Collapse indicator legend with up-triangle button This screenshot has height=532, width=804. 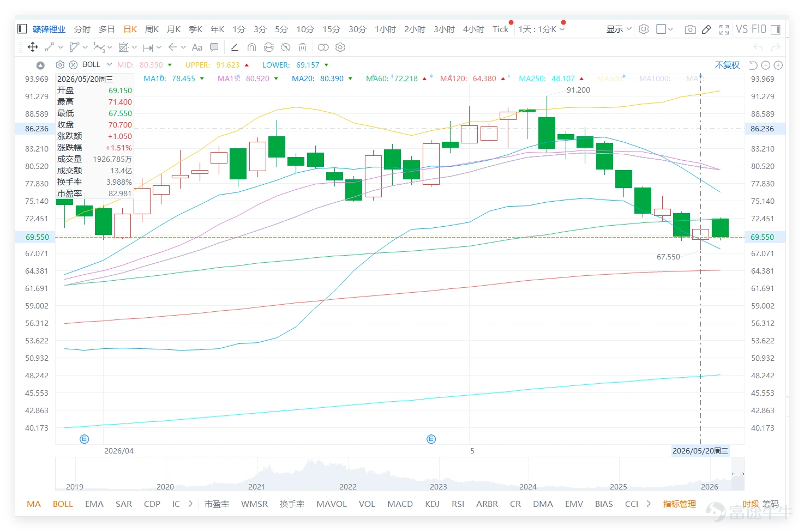click(x=40, y=65)
